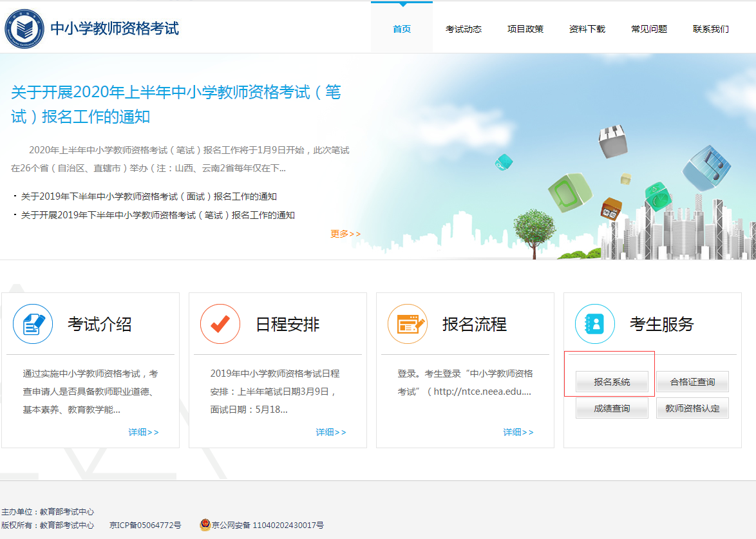Click the 成绩查询 button

pyautogui.click(x=612, y=407)
